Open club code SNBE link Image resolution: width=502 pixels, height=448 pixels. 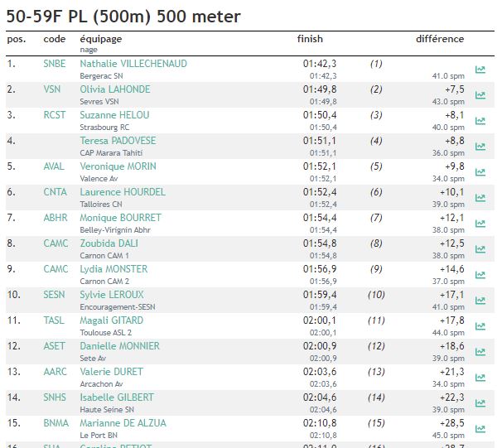click(x=55, y=64)
